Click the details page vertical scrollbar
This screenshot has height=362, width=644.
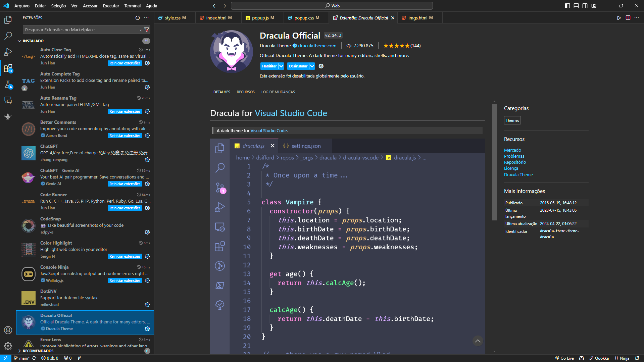pos(494,162)
